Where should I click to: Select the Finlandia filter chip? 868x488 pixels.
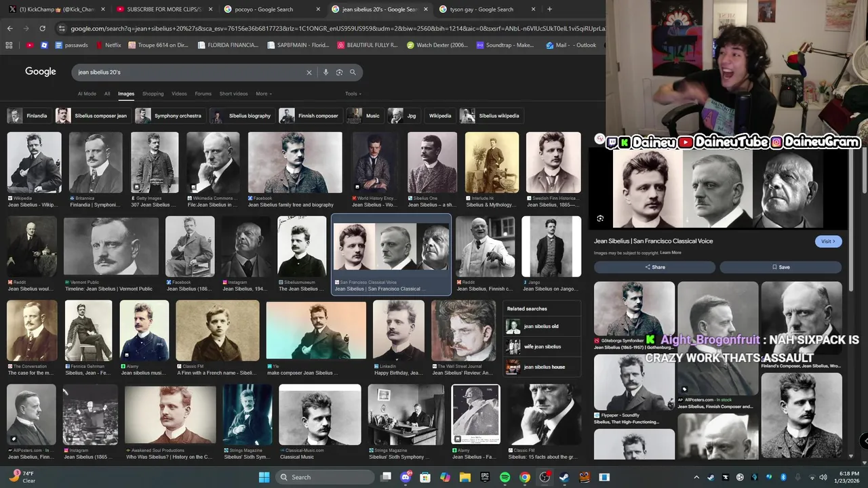coord(28,116)
